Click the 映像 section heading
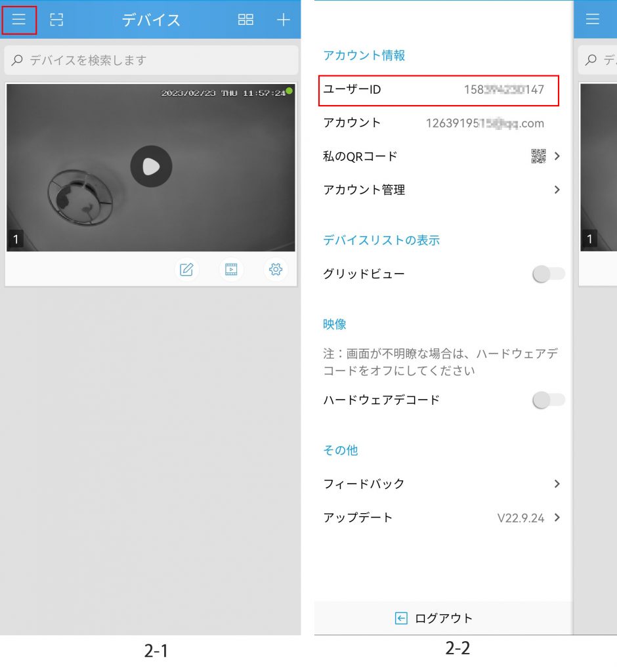 [335, 324]
